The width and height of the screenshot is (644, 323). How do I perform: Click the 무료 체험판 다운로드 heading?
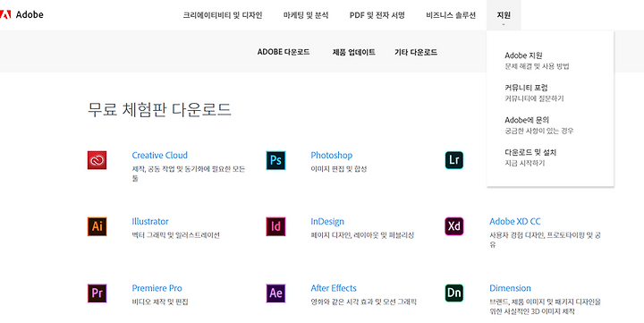tap(159, 110)
